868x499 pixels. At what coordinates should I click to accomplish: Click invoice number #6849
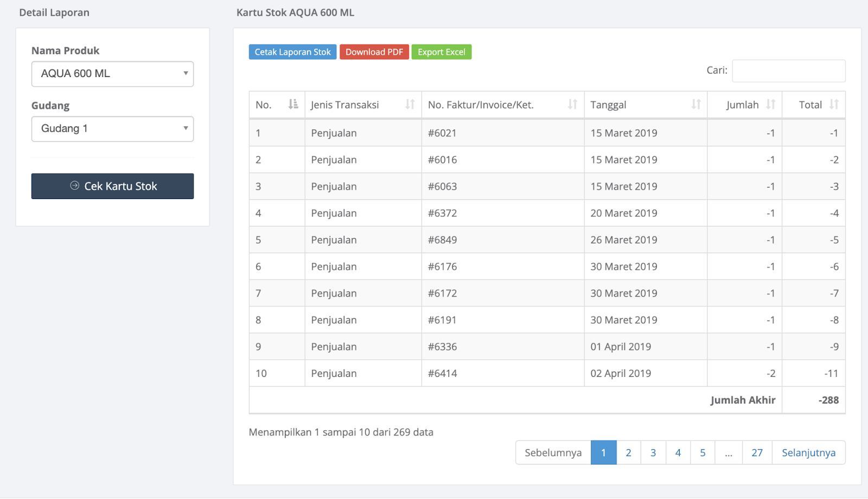tap(442, 240)
